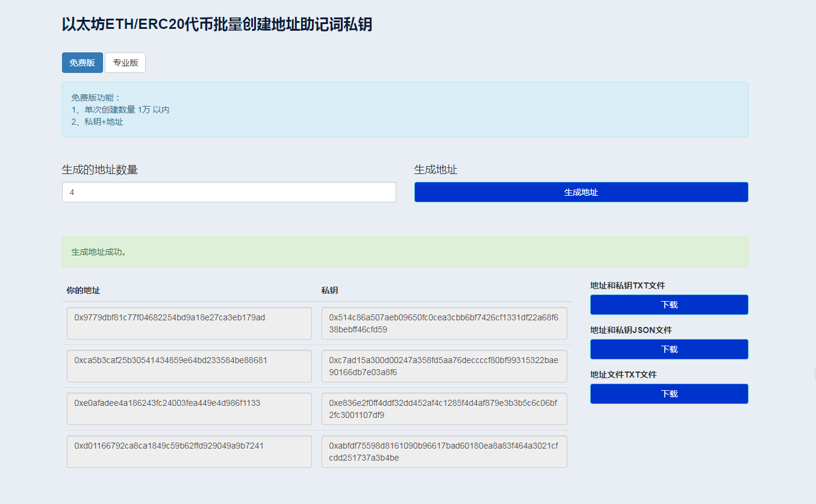The width and height of the screenshot is (816, 504).
Task: Click the 生成地址 blue button
Action: [x=581, y=192]
